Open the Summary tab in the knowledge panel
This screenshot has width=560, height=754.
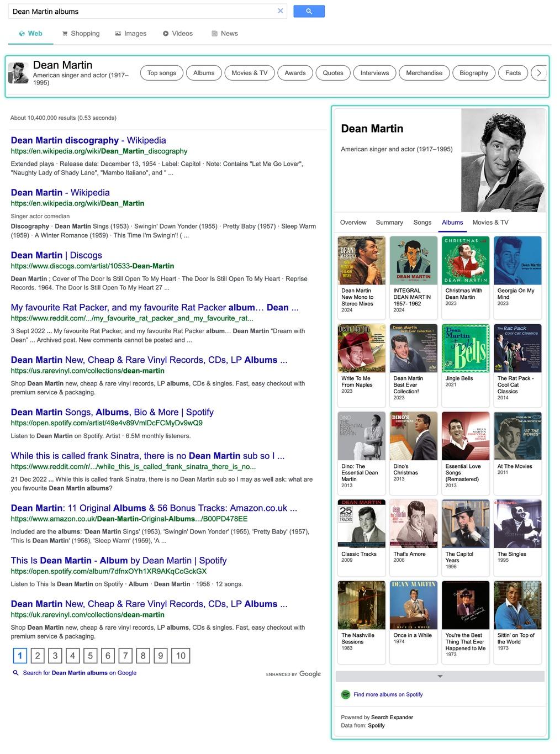tap(389, 223)
